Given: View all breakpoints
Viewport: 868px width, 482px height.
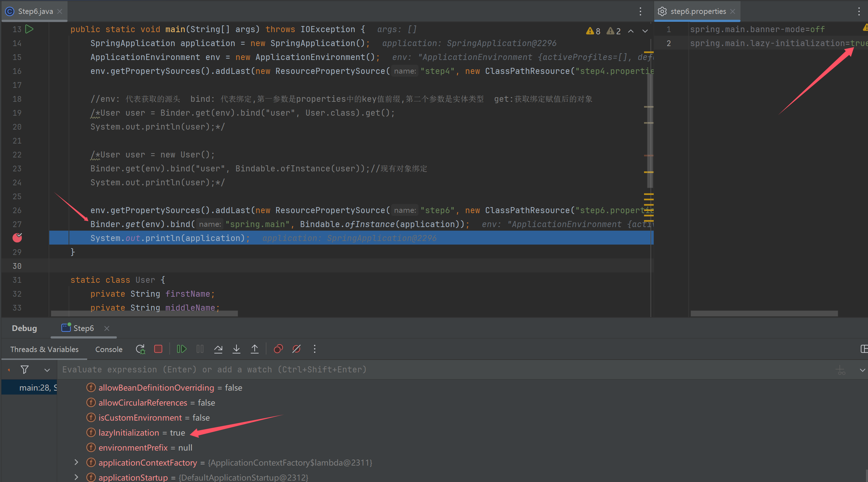Looking at the screenshot, I should (278, 349).
